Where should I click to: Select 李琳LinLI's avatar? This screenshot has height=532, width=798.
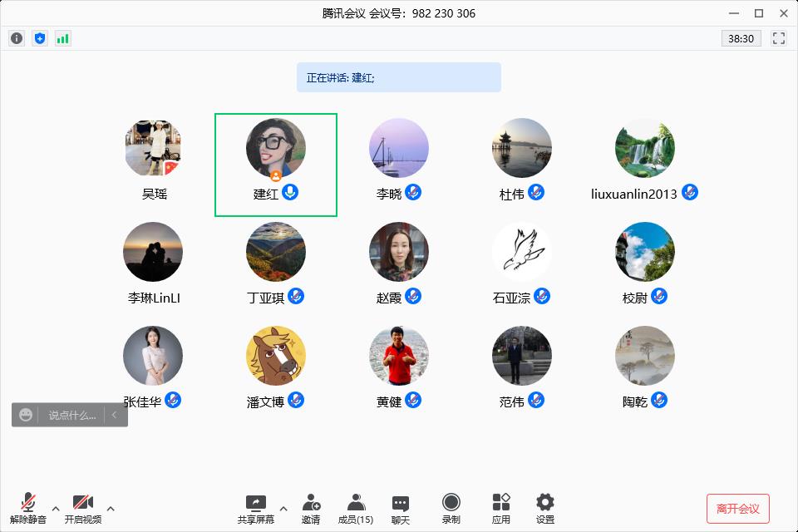click(x=153, y=252)
